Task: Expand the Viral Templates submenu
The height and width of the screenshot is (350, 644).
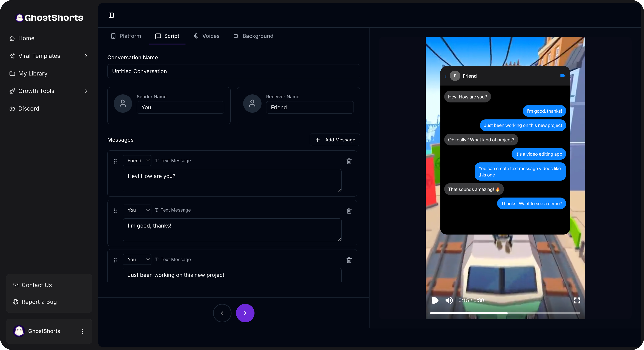Action: [86, 56]
